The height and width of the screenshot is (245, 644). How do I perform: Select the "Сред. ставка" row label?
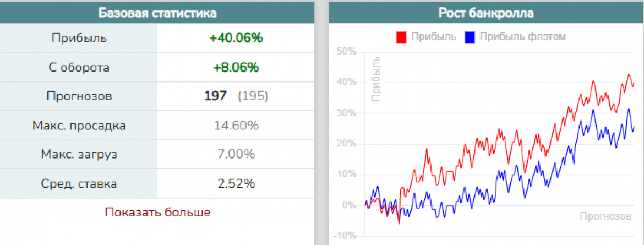[x=79, y=183]
